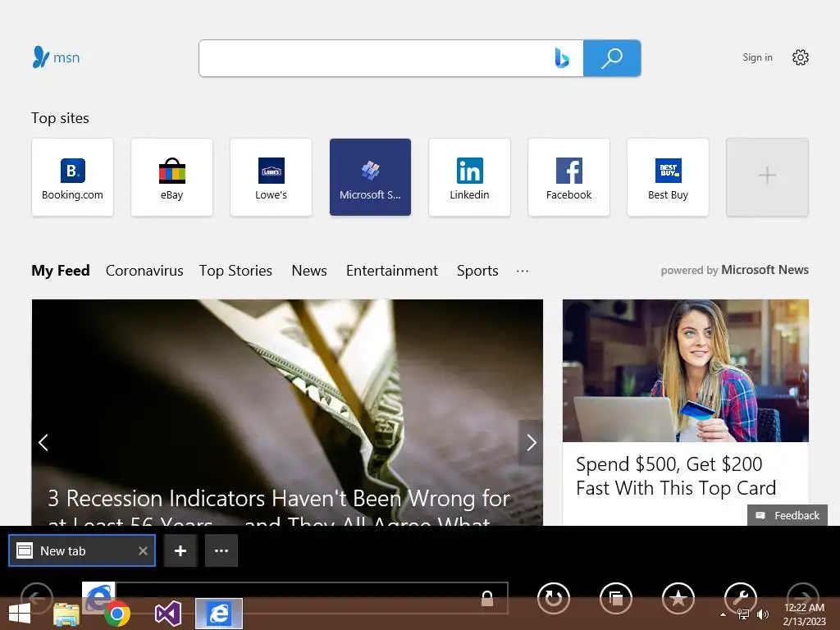Click powered by Microsoft News text

point(734,270)
